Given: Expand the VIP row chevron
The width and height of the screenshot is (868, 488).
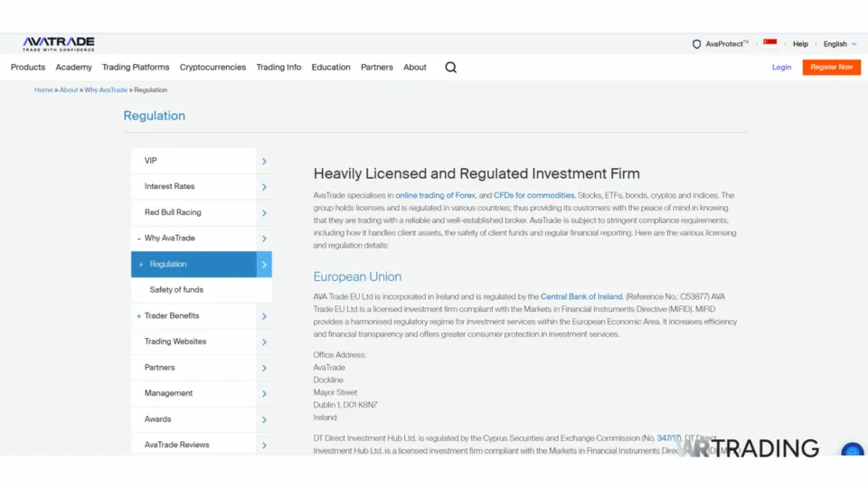Looking at the screenshot, I should pyautogui.click(x=264, y=161).
